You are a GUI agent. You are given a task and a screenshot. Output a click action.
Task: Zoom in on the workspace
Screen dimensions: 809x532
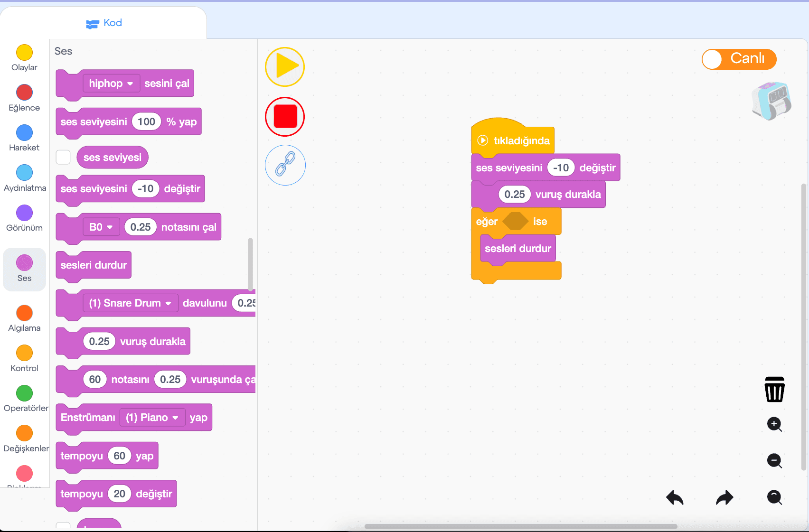(x=774, y=424)
